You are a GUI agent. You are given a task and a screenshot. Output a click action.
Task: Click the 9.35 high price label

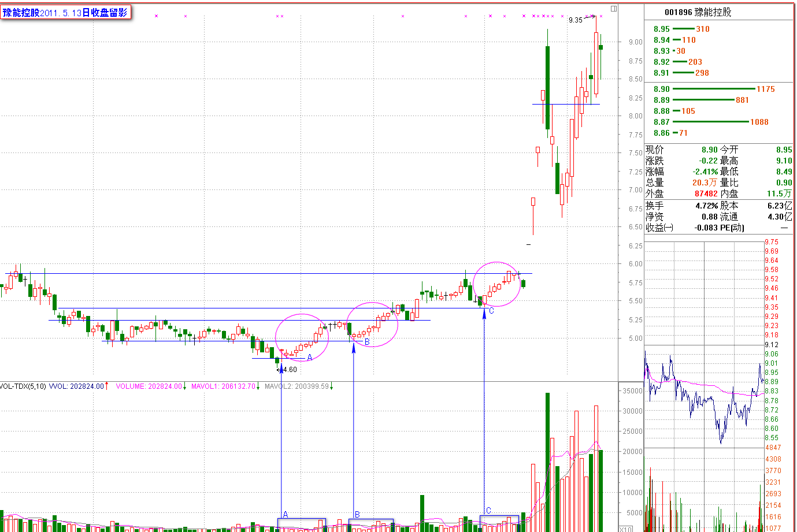point(576,20)
